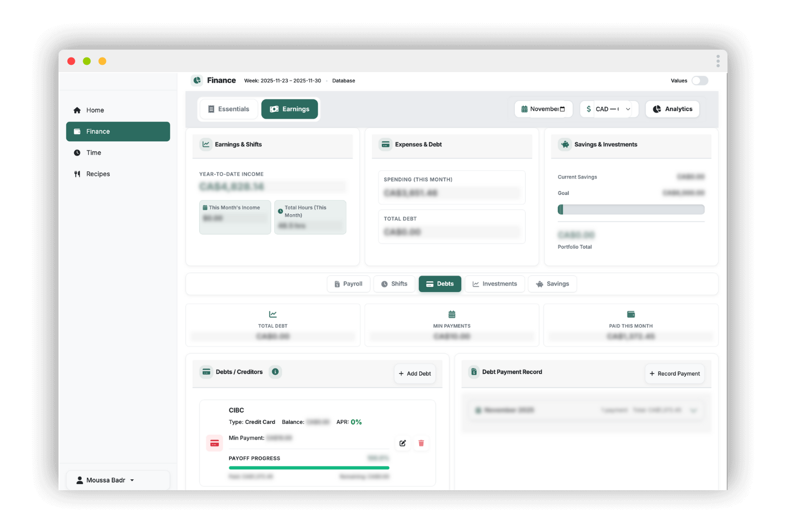
Task: Open the November date picker
Action: [x=543, y=109]
